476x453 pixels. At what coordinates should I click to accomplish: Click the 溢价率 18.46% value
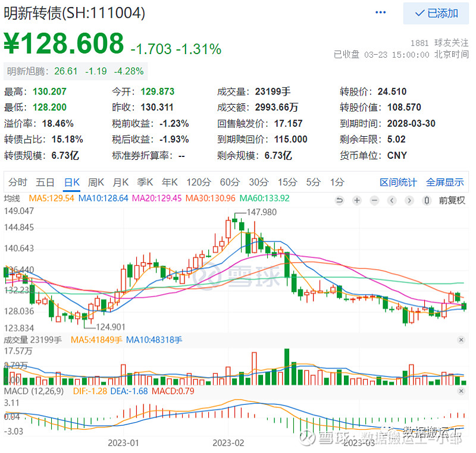pos(58,124)
